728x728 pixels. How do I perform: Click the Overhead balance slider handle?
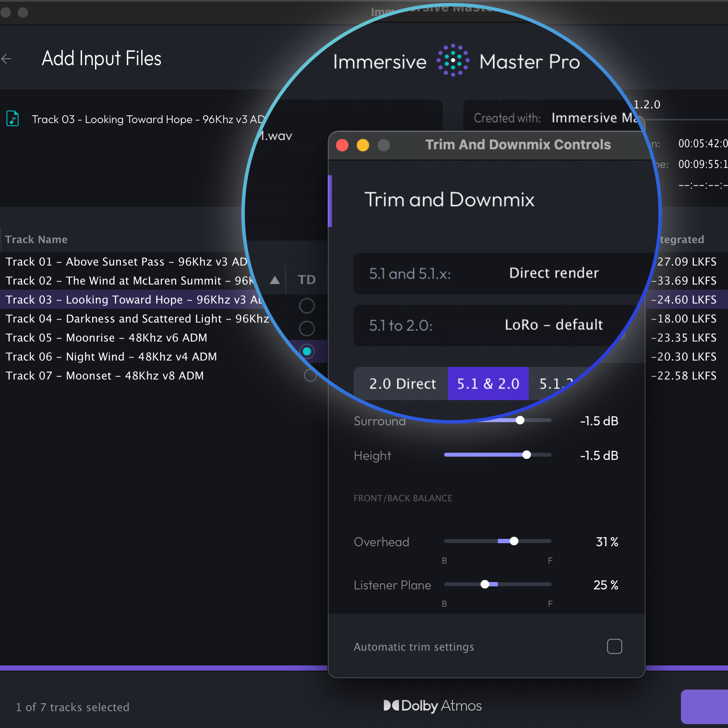coord(514,541)
